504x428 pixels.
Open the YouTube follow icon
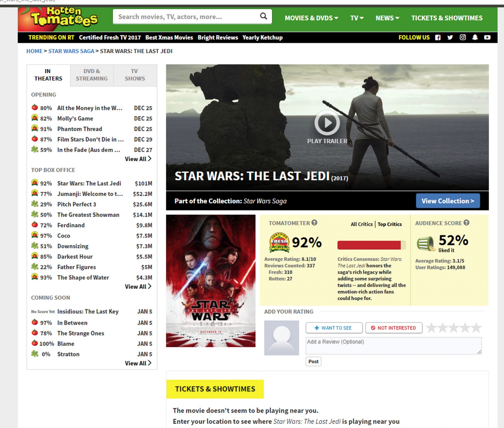point(487,38)
